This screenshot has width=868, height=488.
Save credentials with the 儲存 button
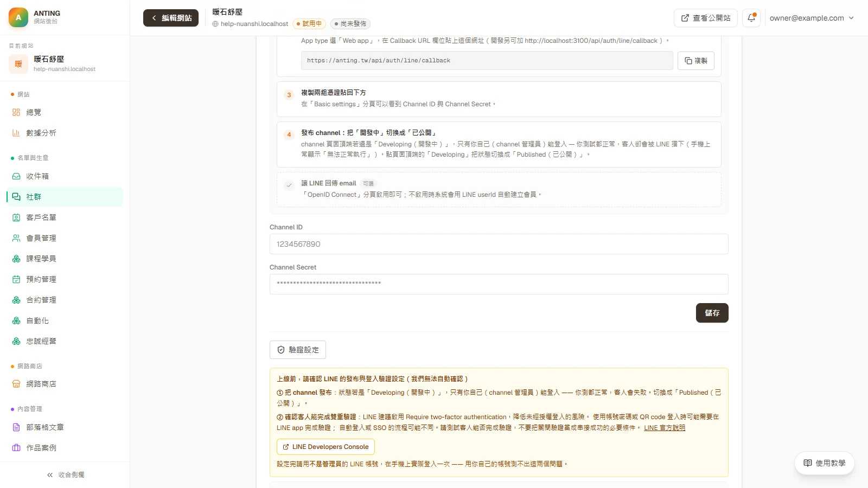tap(712, 313)
